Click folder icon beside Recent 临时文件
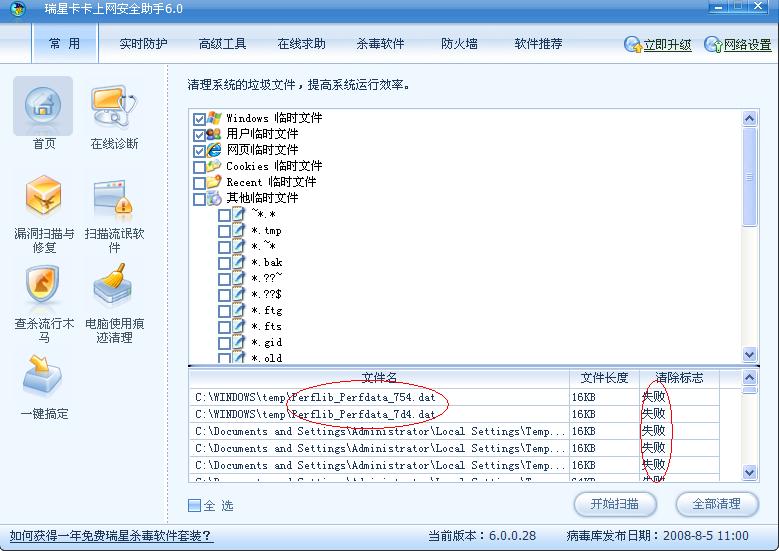This screenshot has height=551, width=779. pos(214,182)
